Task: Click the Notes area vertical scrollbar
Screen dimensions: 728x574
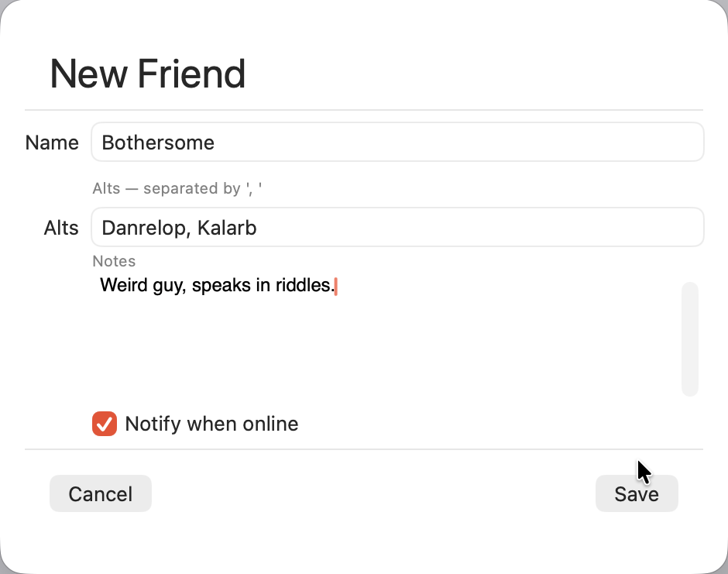Action: [690, 339]
